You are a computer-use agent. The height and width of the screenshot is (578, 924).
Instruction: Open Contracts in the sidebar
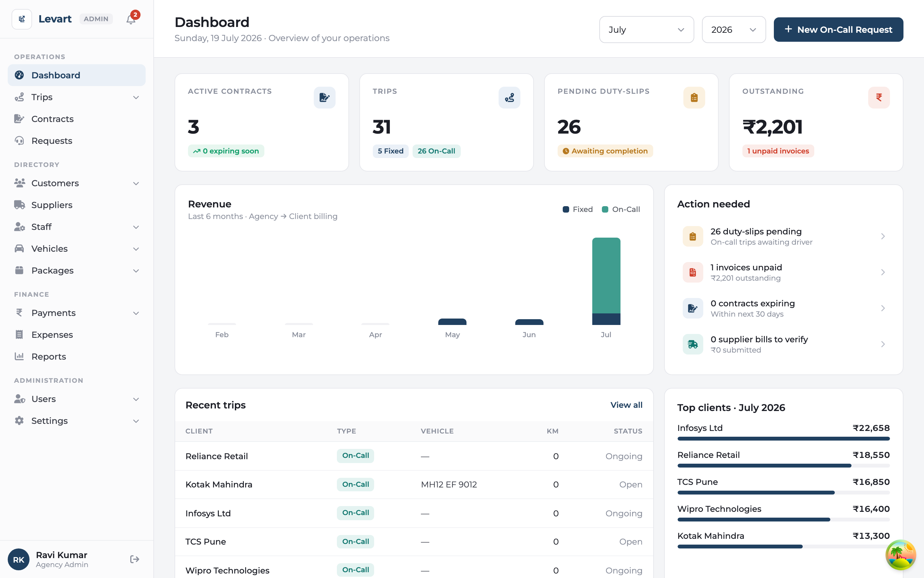click(76, 119)
